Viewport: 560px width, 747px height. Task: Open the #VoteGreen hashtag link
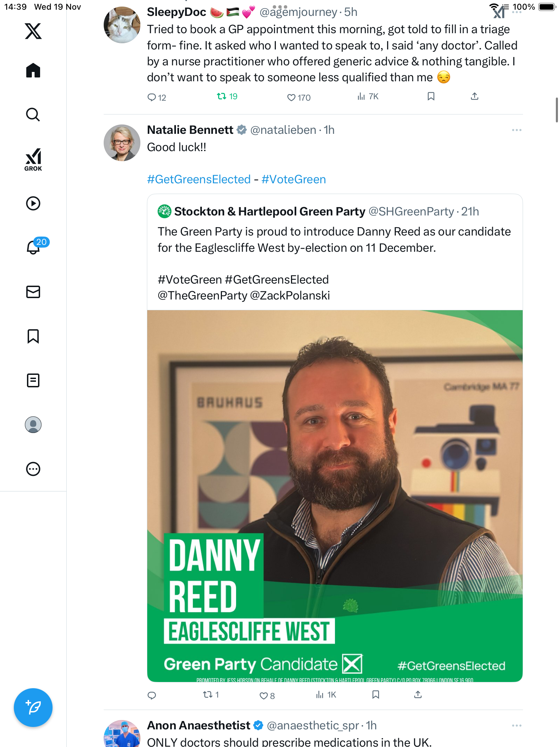tap(293, 179)
